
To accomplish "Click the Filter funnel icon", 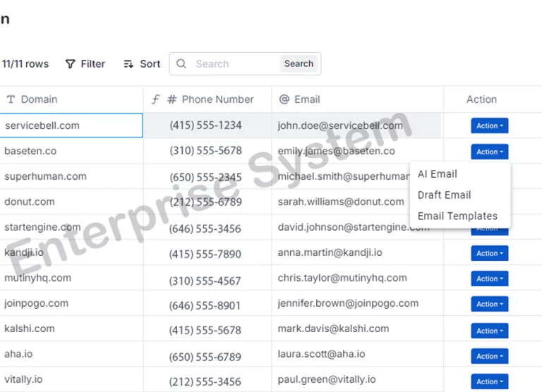I will pos(70,64).
